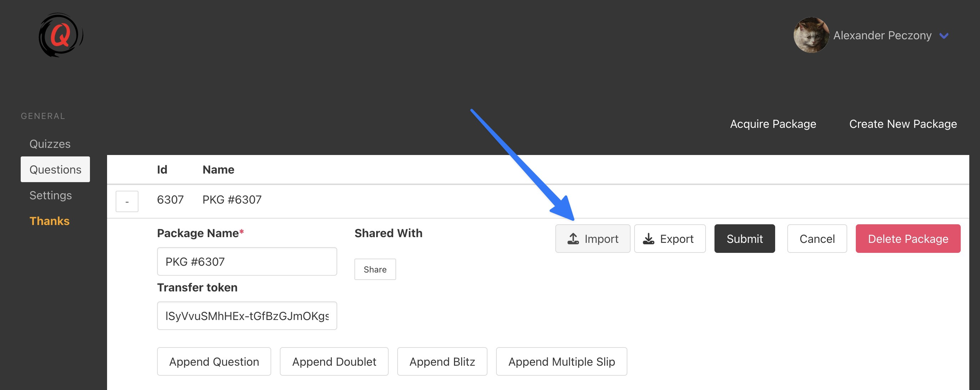The width and height of the screenshot is (980, 390).
Task: Collapse the PKG #6307 package row
Action: click(127, 201)
